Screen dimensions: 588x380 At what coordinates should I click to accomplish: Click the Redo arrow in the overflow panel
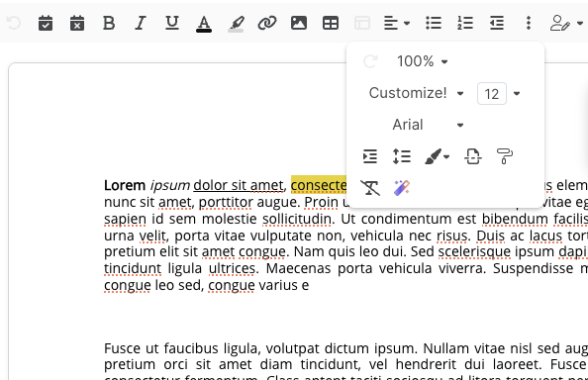pos(370,61)
